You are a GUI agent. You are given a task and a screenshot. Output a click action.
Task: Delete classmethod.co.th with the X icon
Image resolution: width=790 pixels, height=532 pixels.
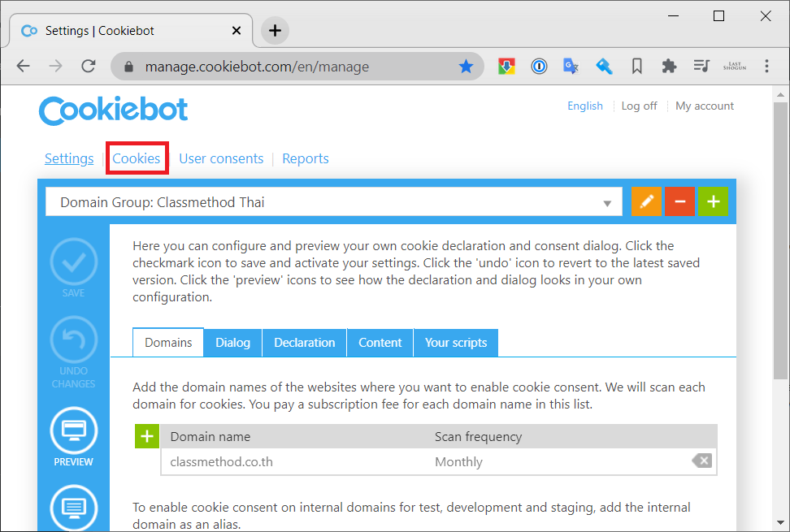pos(701,461)
